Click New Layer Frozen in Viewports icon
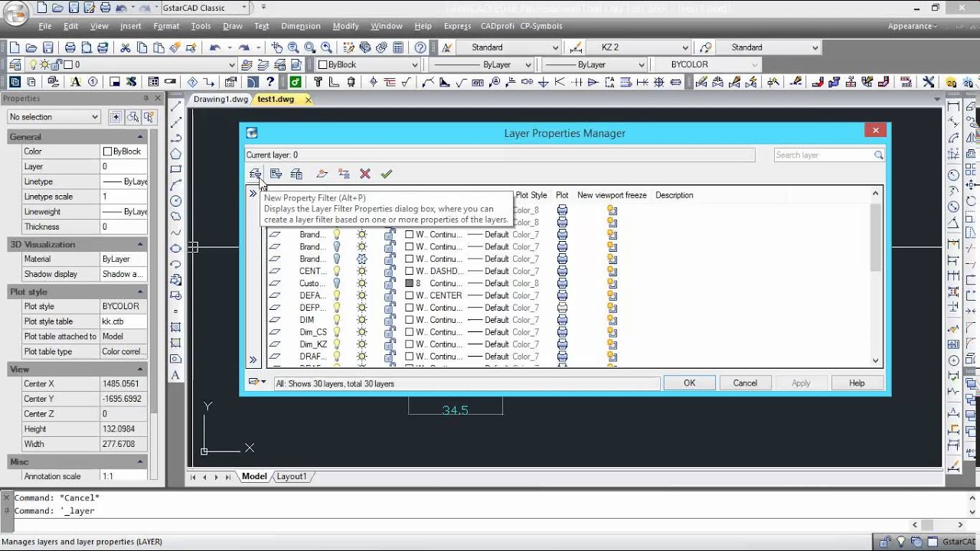980x551 pixels. (344, 174)
